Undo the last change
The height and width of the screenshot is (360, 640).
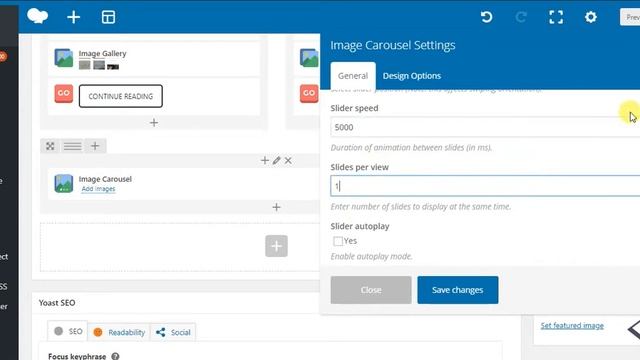tap(486, 17)
